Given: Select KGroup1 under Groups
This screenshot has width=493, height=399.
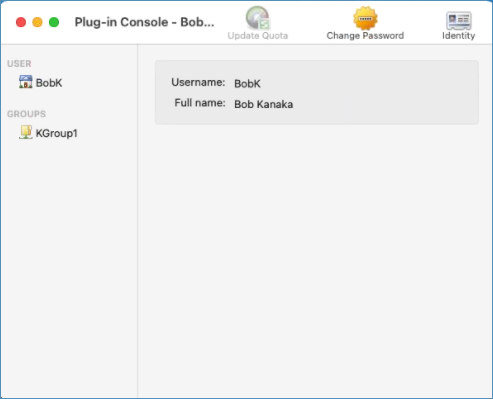Looking at the screenshot, I should click(57, 133).
